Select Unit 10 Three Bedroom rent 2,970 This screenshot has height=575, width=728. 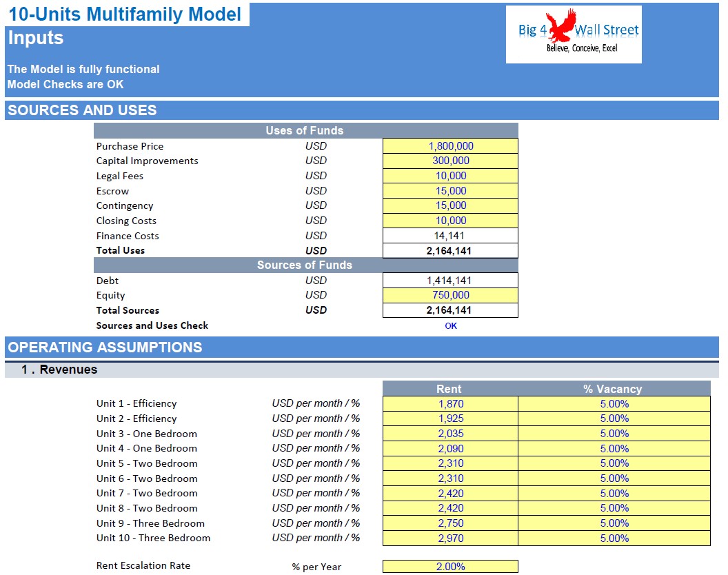click(450, 538)
